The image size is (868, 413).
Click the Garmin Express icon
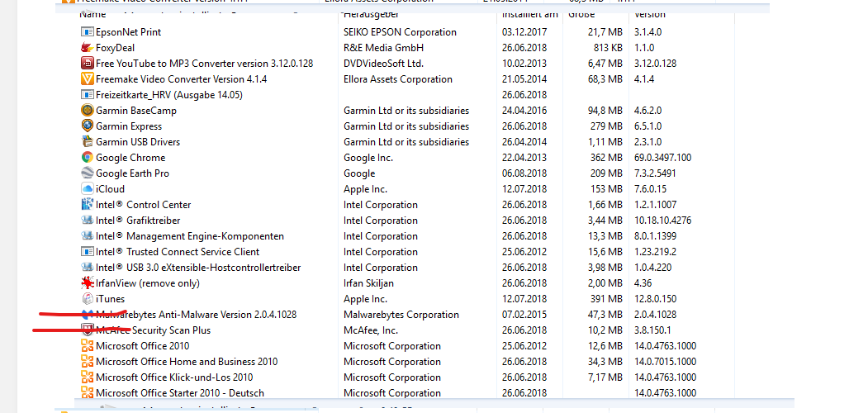87,126
